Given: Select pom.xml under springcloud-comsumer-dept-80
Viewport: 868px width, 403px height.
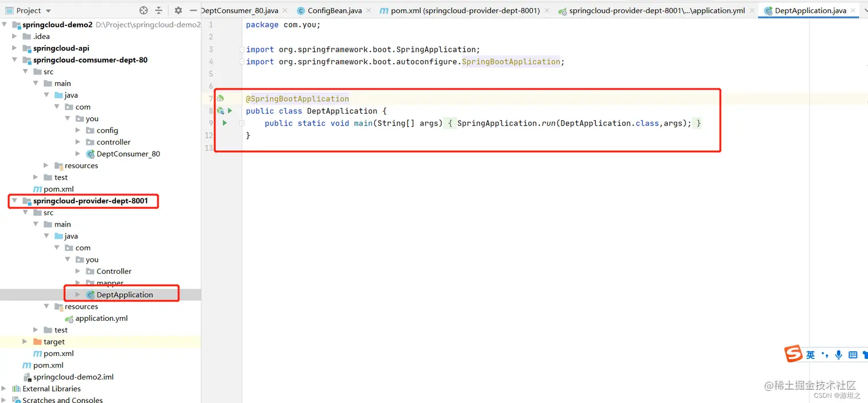Looking at the screenshot, I should pyautogui.click(x=59, y=189).
